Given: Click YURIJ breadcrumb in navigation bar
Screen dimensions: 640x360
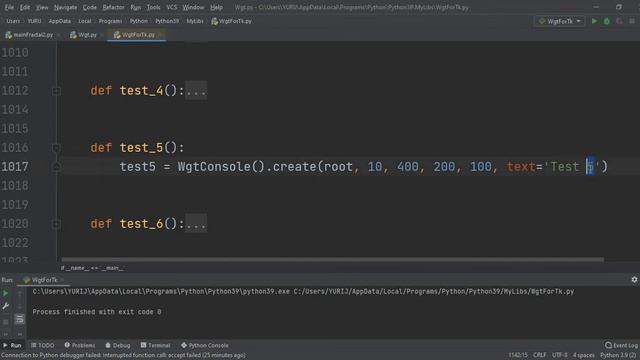Looking at the screenshot, I should point(35,21).
